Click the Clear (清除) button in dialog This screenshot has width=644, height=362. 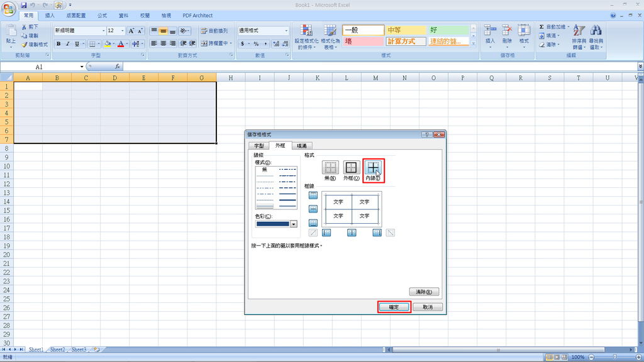tap(424, 292)
